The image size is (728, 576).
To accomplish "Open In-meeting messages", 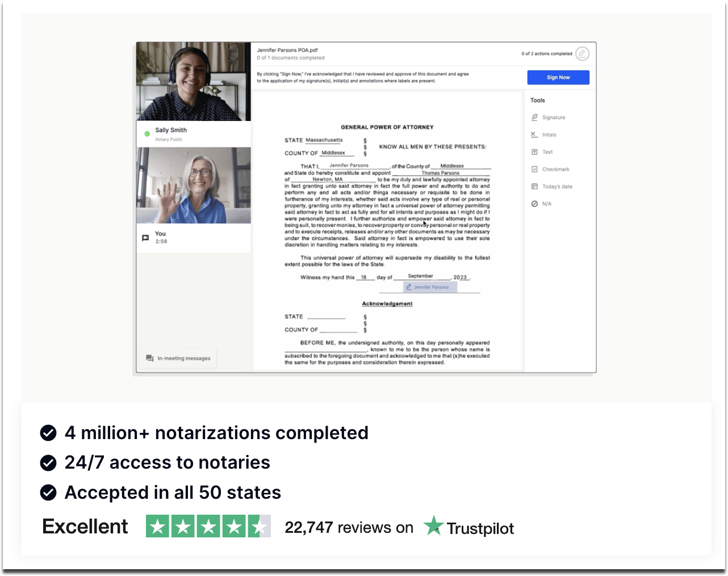I will coord(178,358).
